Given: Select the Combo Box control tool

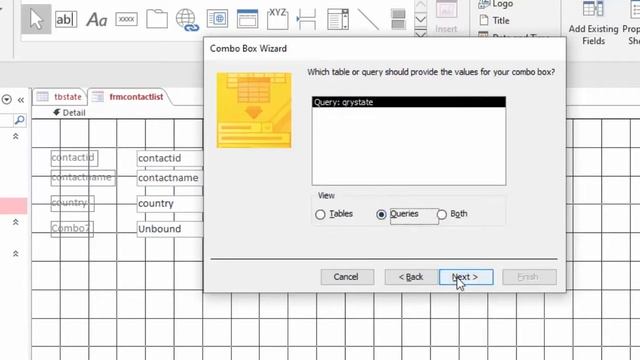Looking at the screenshot, I should tap(338, 19).
